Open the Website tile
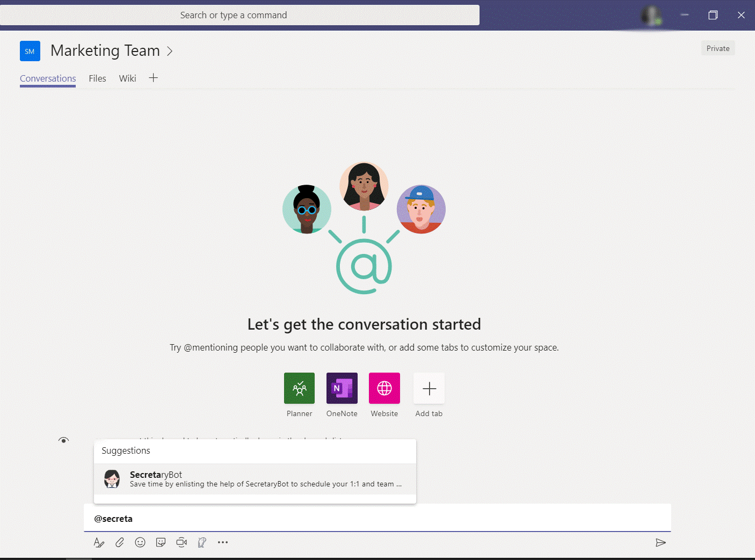This screenshot has width=755, height=560. pos(384,388)
